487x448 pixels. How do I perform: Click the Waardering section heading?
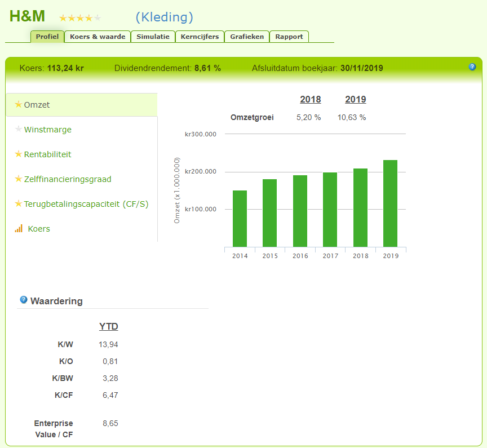tap(56, 301)
